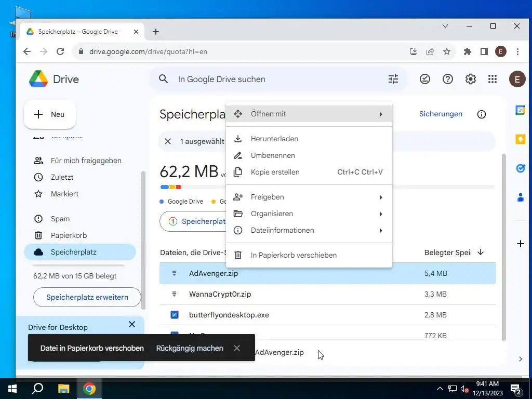Click the browser extensions puzzle icon
Screen dimensions: 532x399
click(468, 51)
